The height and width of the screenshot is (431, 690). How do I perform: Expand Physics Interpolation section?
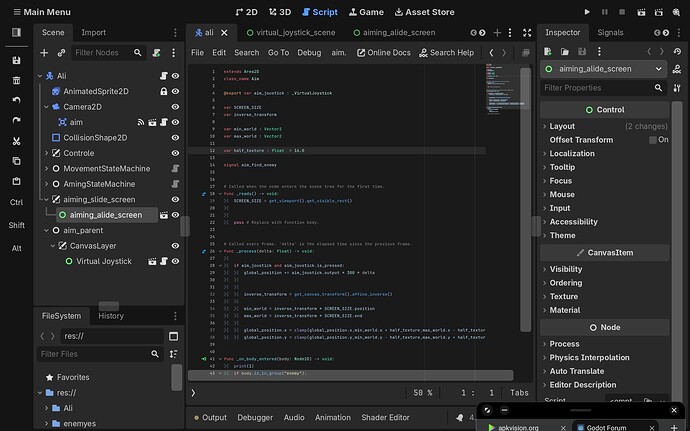(x=544, y=357)
